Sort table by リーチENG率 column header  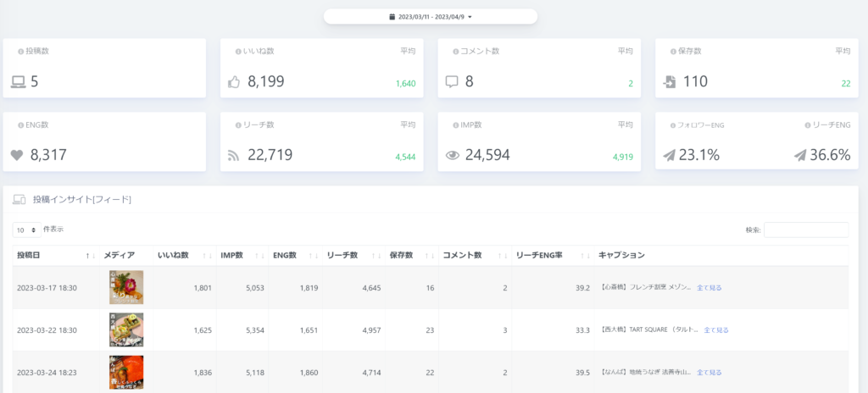point(551,255)
